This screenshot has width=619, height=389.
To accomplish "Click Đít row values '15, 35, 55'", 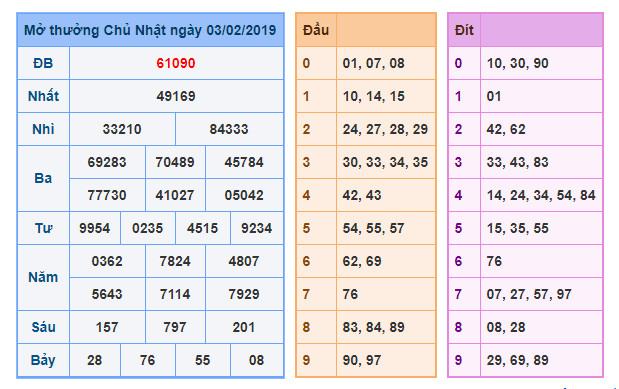I will click(x=518, y=228).
